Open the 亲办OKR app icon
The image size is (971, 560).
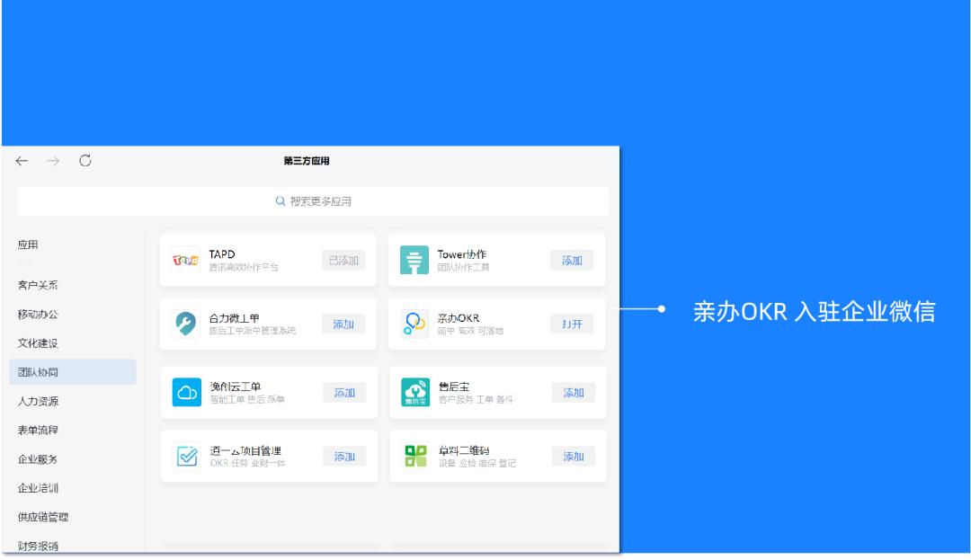coord(414,324)
